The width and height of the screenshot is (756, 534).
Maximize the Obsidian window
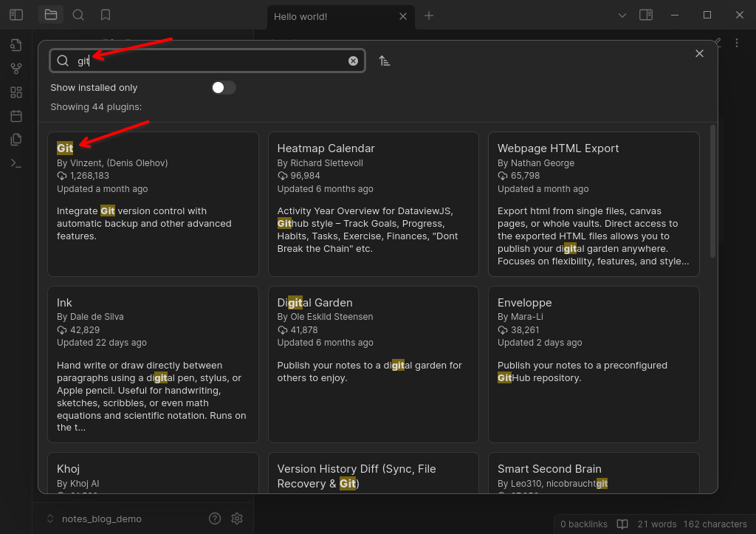pos(707,15)
